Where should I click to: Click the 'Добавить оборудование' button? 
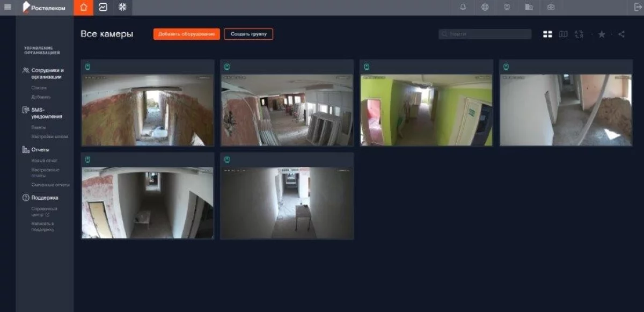pyautogui.click(x=186, y=34)
